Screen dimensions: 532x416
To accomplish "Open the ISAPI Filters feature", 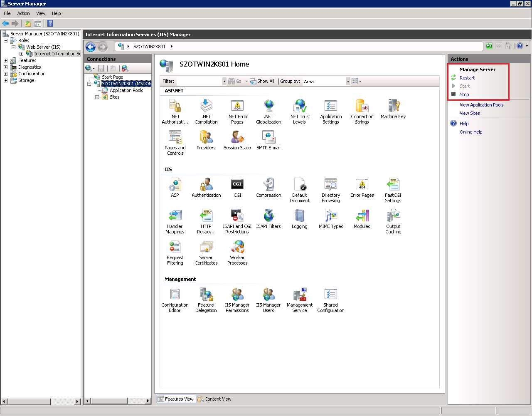I will [268, 218].
